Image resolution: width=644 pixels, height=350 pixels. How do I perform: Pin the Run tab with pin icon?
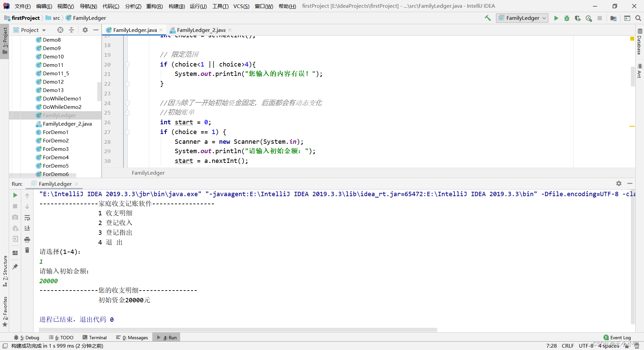(15, 267)
